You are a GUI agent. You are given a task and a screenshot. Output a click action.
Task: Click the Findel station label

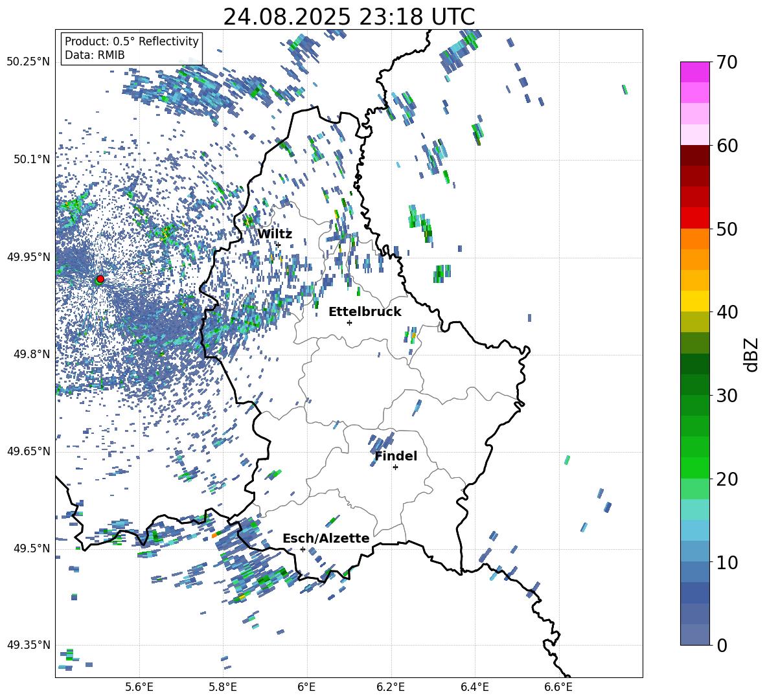click(x=396, y=456)
